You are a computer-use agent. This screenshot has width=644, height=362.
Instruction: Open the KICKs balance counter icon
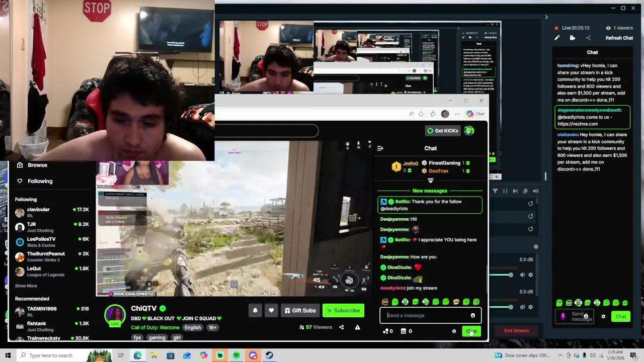[387, 331]
